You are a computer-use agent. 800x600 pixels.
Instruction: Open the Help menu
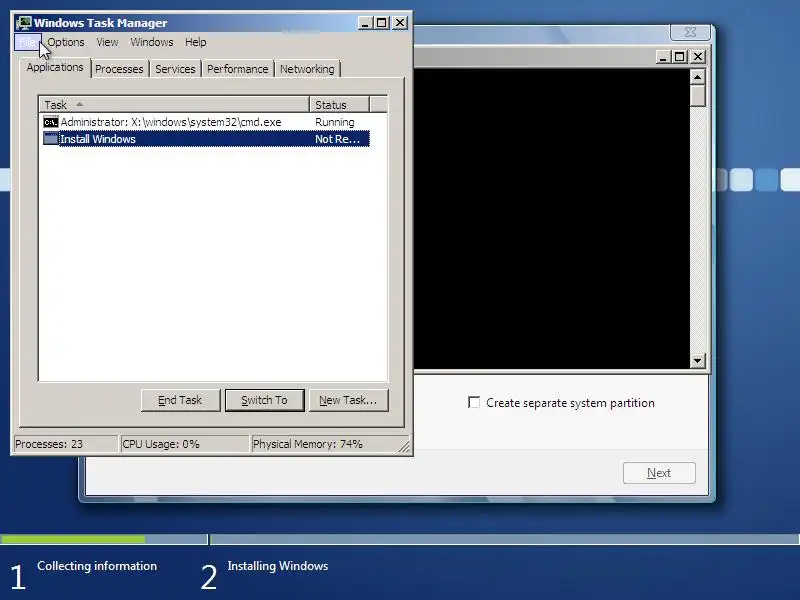[x=195, y=42]
